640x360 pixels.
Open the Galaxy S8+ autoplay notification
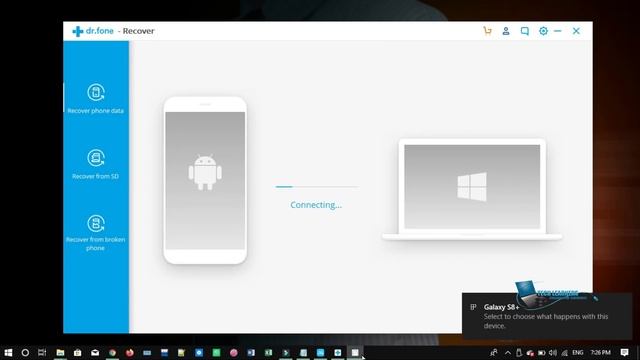[547, 316]
